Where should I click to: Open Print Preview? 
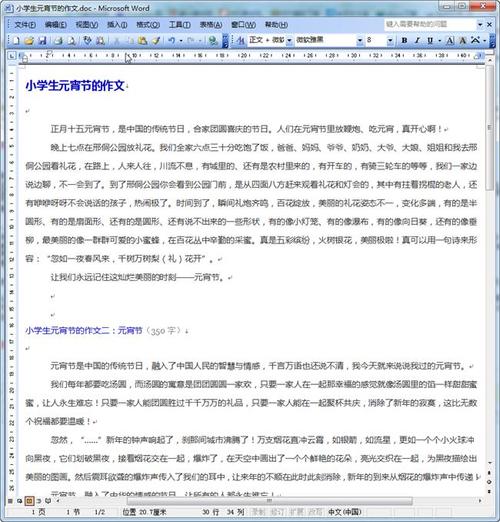pos(71,41)
